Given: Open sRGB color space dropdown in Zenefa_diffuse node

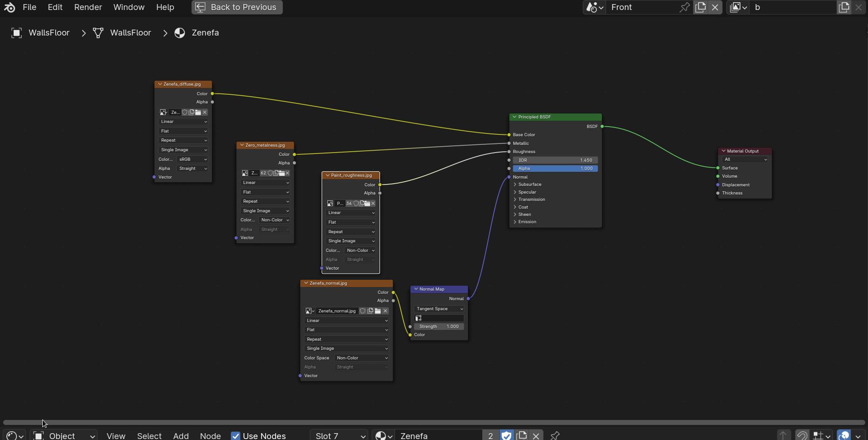Looking at the screenshot, I should point(192,159).
